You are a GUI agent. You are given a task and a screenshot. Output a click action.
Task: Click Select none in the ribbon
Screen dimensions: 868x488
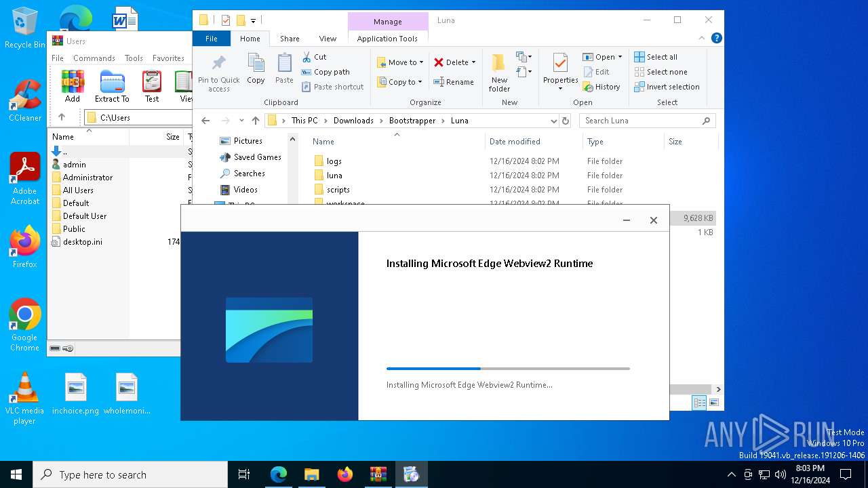click(x=660, y=72)
